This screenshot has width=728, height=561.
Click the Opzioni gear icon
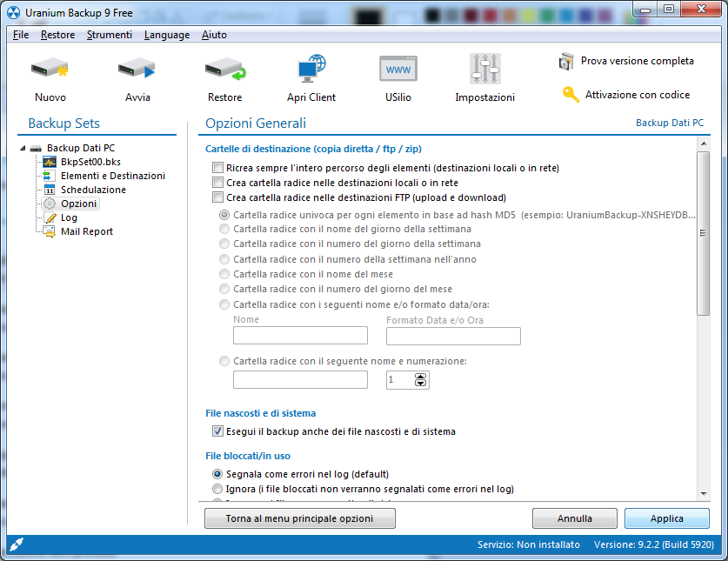50,204
